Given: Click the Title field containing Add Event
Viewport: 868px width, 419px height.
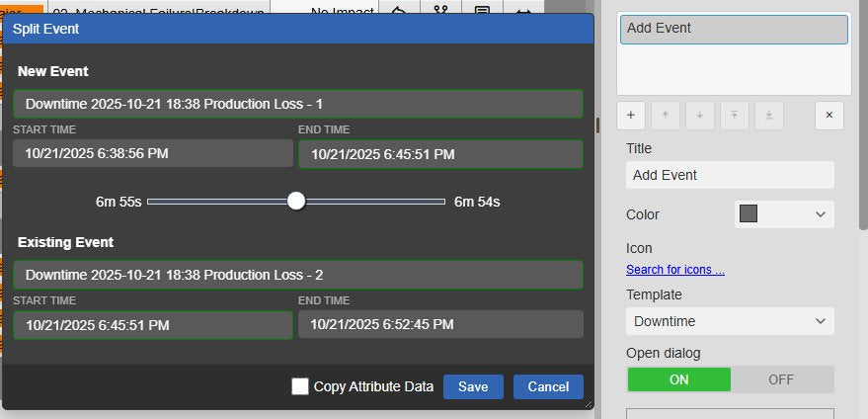Looking at the screenshot, I should point(730,175).
